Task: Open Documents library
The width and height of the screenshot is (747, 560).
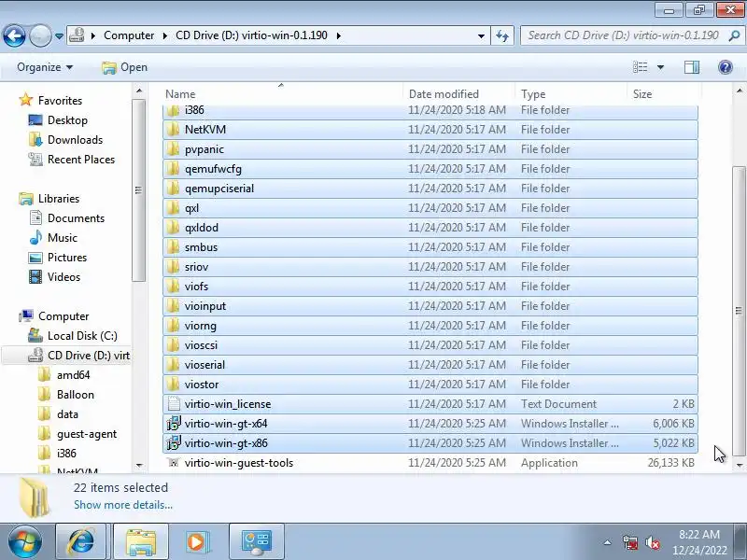Action: (76, 218)
